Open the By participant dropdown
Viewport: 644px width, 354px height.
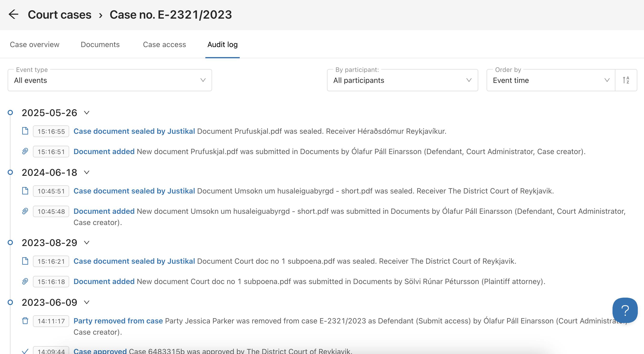point(402,80)
